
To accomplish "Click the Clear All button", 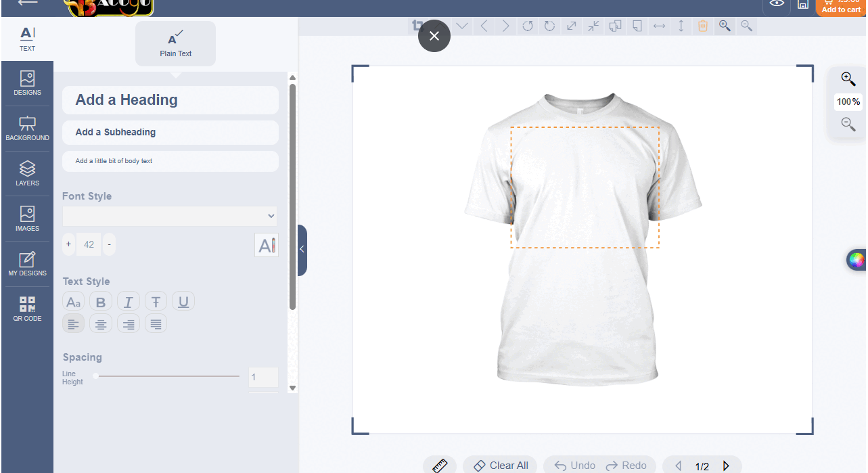I will (x=501, y=466).
